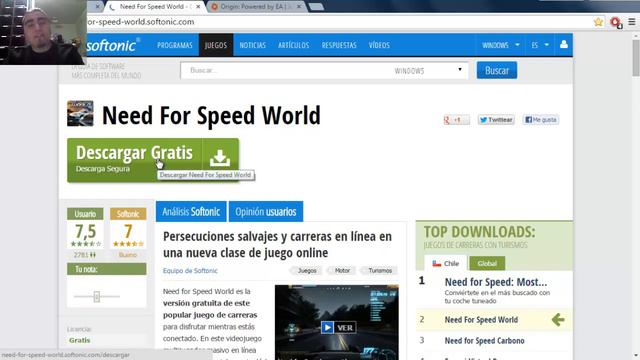
Task: Click the Tu nota rating slider handle
Action: pos(97,296)
